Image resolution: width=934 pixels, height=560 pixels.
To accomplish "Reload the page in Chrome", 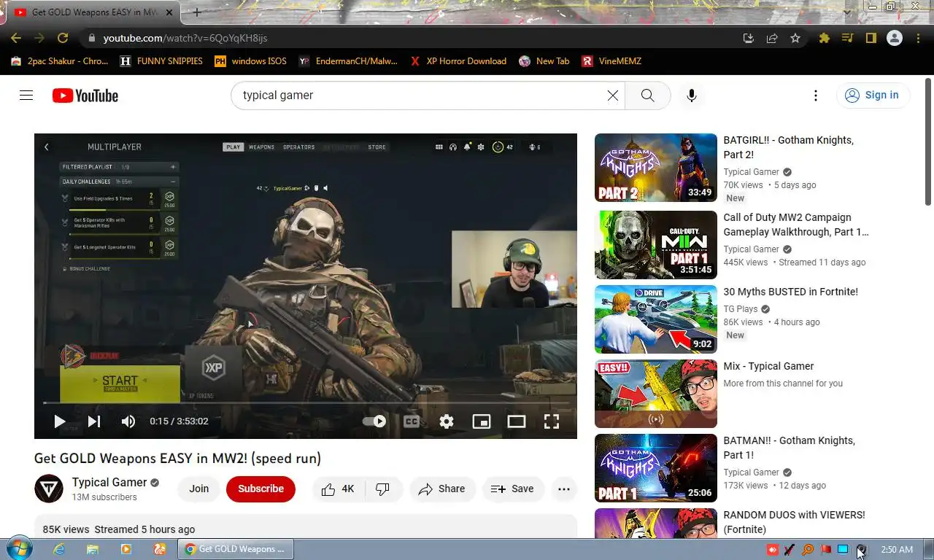I will click(63, 38).
